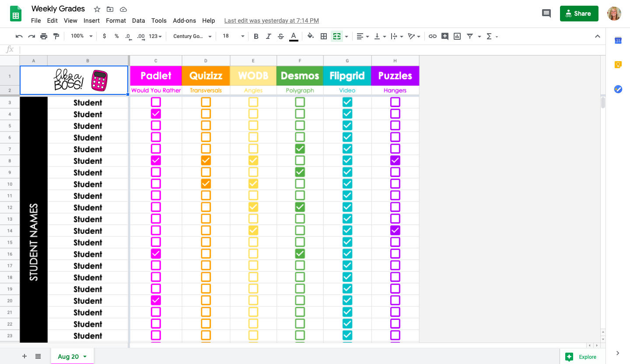The image size is (630, 364).
Task: Open the Insert chart tool
Action: pyautogui.click(x=457, y=36)
